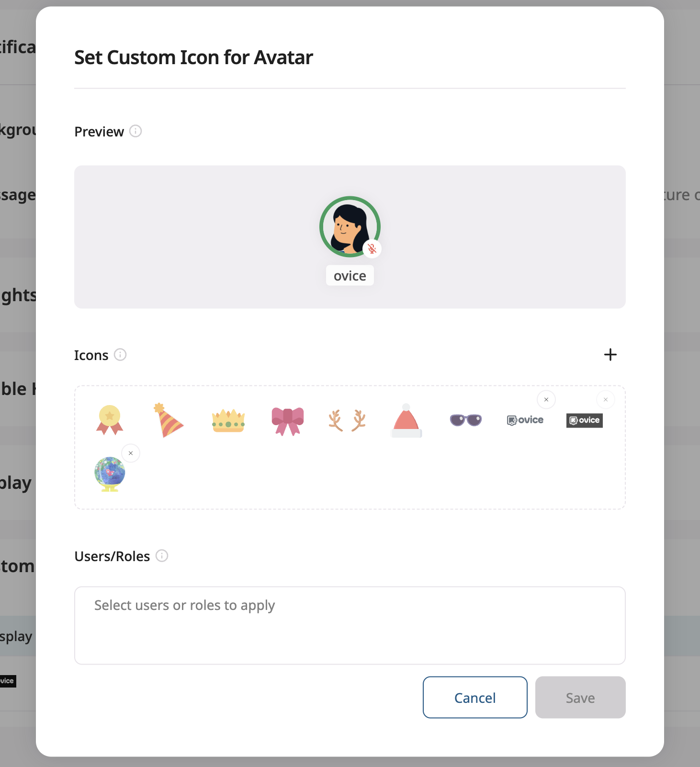Delete the snow globe custom icon

[x=131, y=453]
